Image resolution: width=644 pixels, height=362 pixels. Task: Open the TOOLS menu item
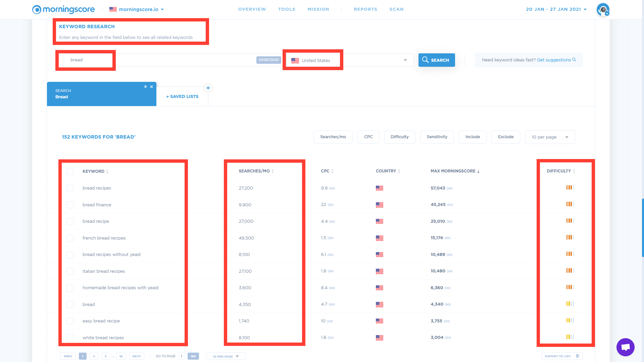(287, 9)
